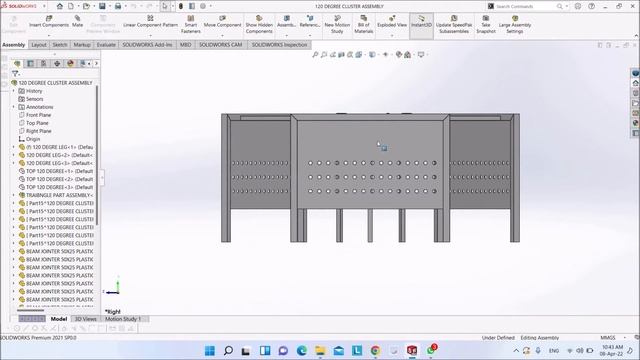Image resolution: width=640 pixels, height=360 pixels.
Task: Click the Edit Appearance icon in the view toolbar
Action: pos(399,54)
